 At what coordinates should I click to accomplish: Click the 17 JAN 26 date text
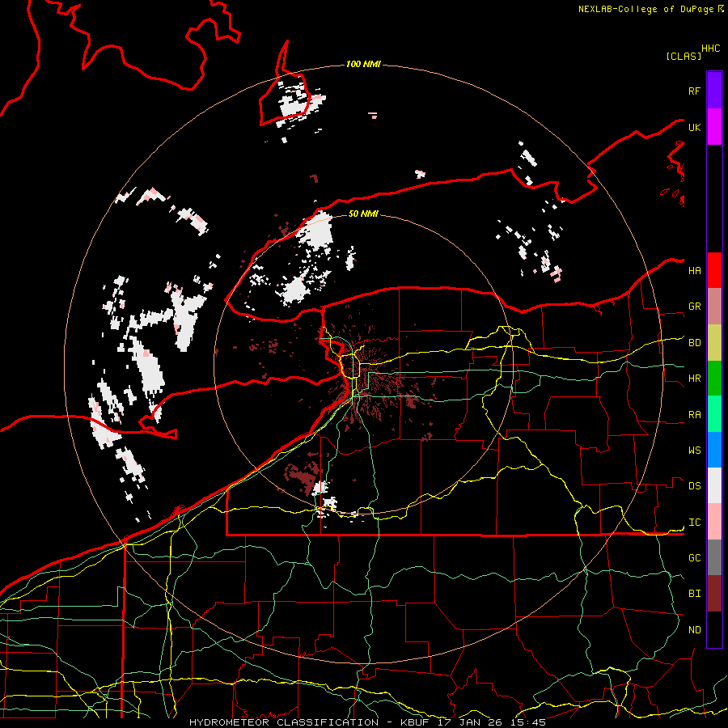[469, 722]
